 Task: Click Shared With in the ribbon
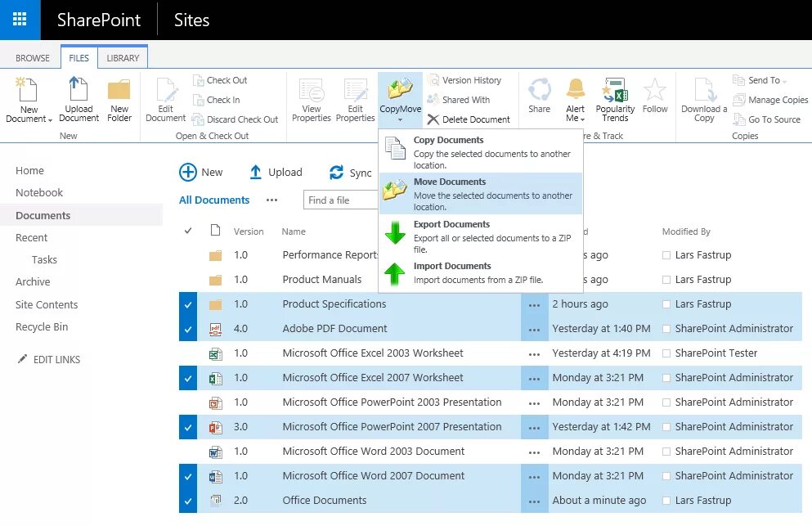coord(458,100)
